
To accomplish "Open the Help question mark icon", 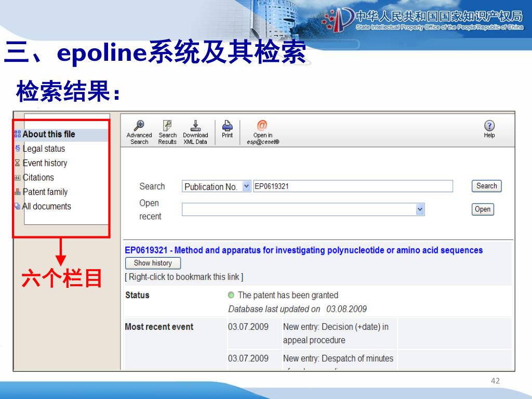I will (x=489, y=126).
